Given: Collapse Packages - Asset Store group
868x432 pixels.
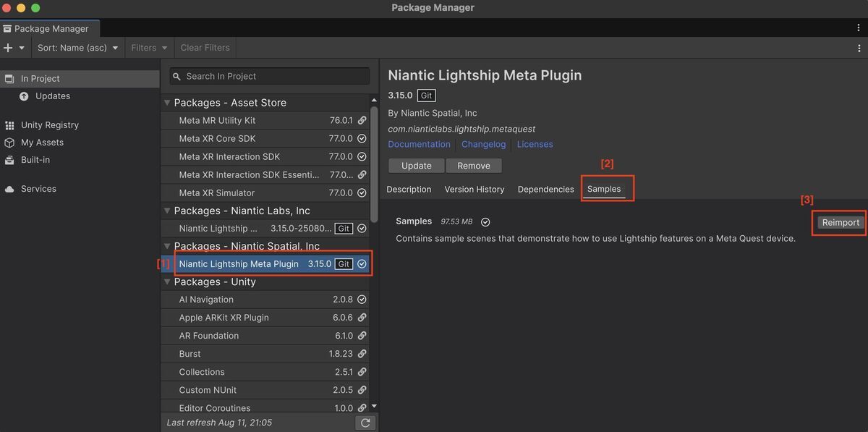Looking at the screenshot, I should coord(167,103).
